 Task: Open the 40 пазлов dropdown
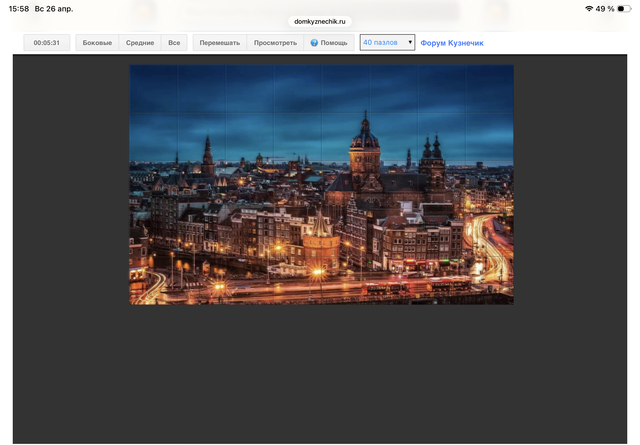pyautogui.click(x=387, y=43)
